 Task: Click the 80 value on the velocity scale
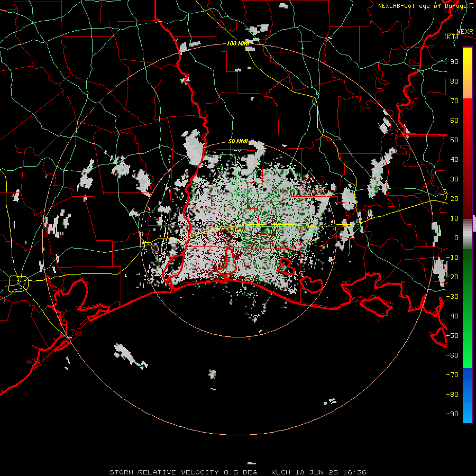454,81
